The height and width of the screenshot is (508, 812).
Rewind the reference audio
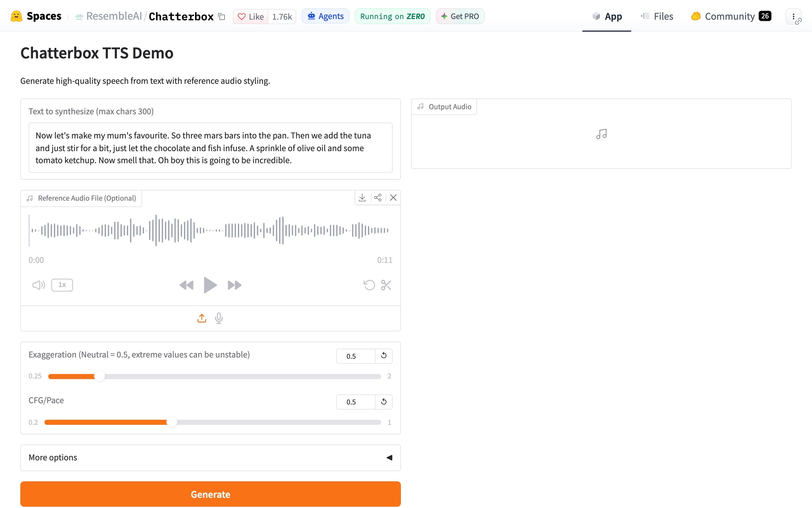pos(187,285)
